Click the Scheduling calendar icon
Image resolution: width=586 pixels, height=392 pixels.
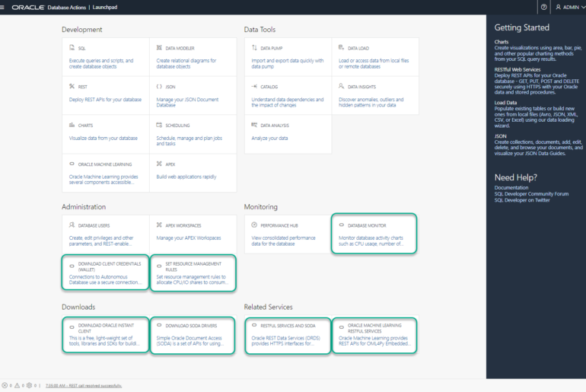point(159,125)
